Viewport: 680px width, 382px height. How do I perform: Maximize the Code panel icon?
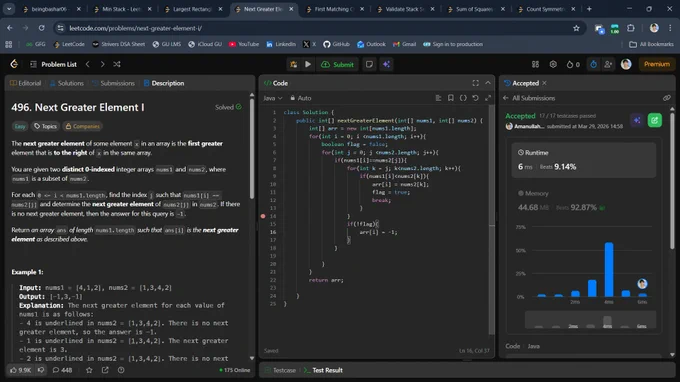point(476,83)
